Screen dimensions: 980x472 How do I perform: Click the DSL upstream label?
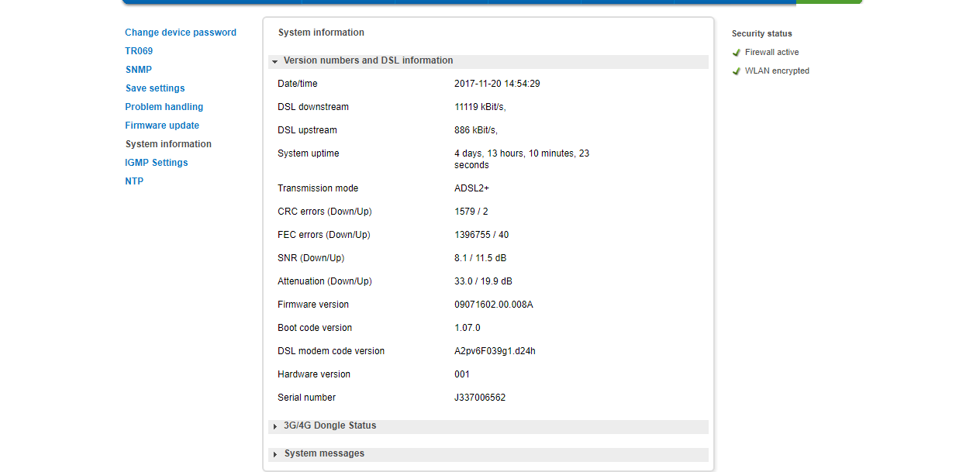[x=307, y=130]
